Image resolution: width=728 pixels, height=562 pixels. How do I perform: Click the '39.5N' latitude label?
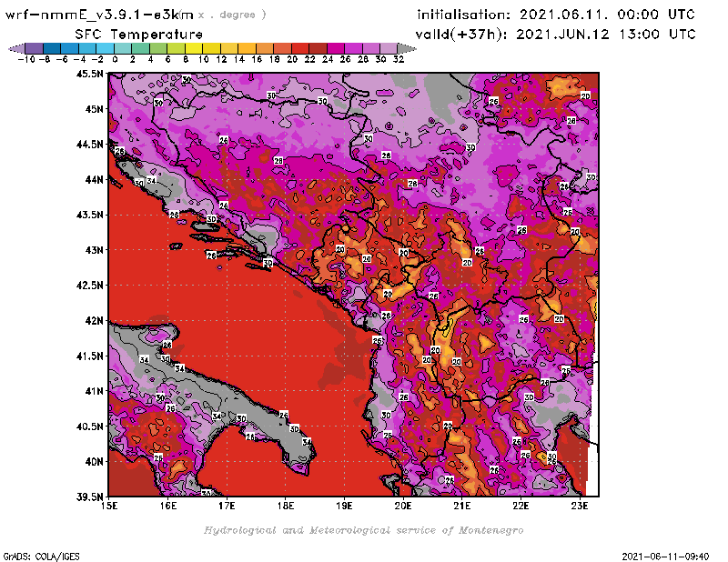89,497
